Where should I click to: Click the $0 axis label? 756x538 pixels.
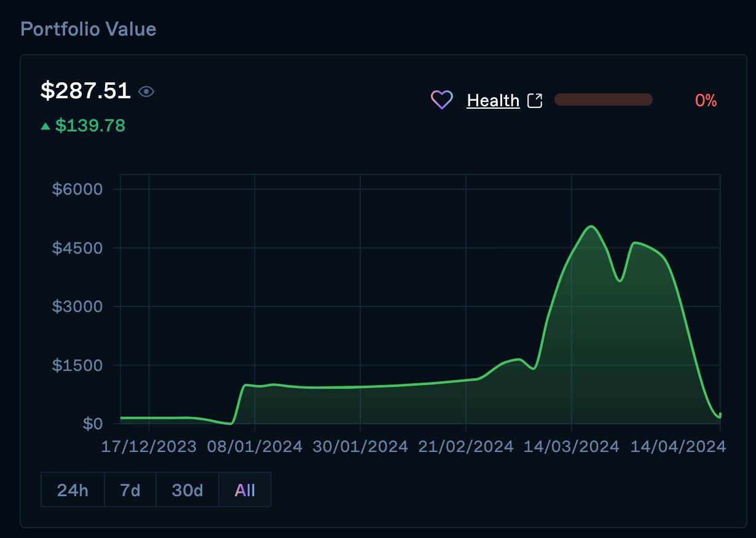click(x=92, y=424)
